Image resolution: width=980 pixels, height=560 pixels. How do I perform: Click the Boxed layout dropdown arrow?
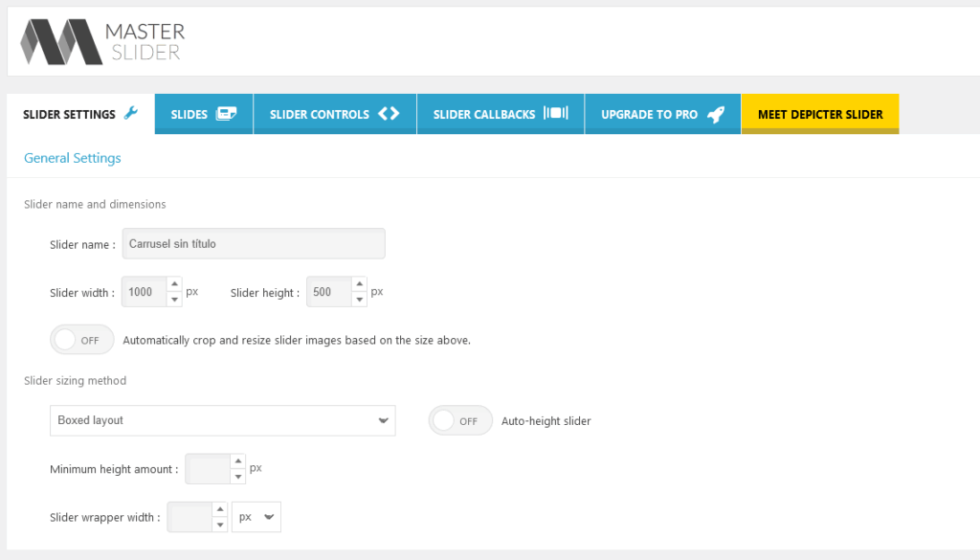387,420
